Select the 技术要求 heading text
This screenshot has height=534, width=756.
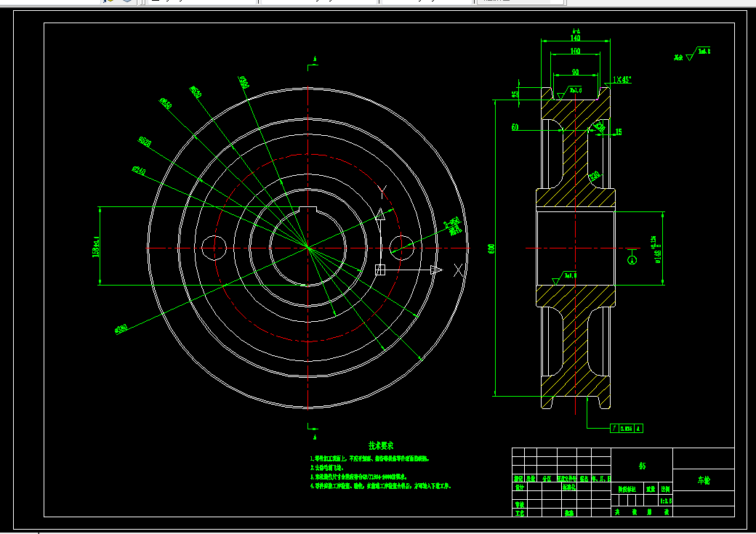coord(381,446)
